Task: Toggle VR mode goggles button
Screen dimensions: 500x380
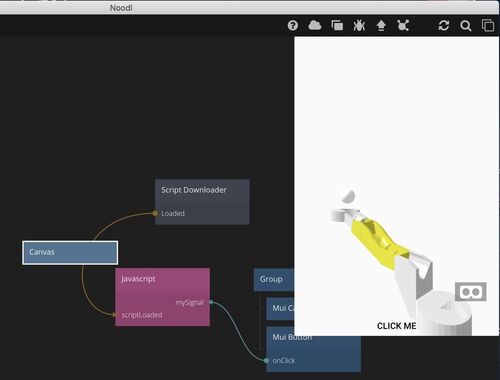Action: (x=471, y=292)
